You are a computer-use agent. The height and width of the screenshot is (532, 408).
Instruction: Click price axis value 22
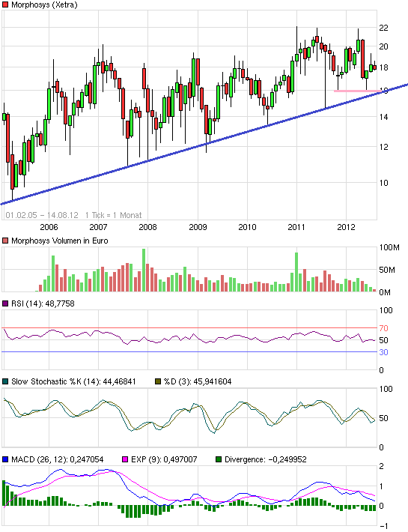[x=383, y=28]
